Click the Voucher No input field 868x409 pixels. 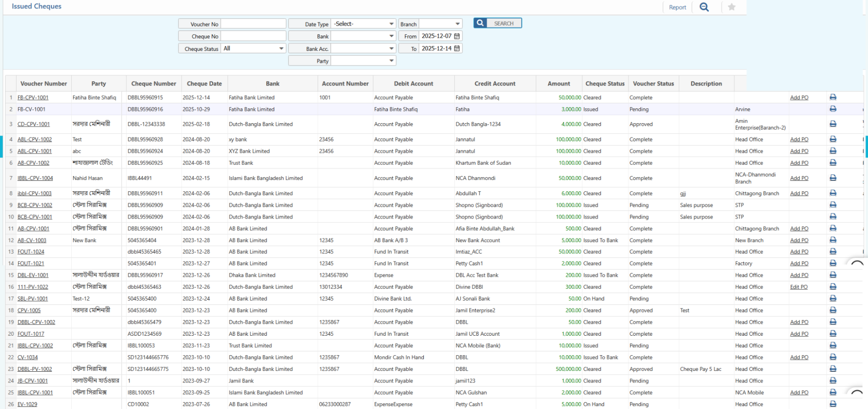pyautogui.click(x=253, y=24)
